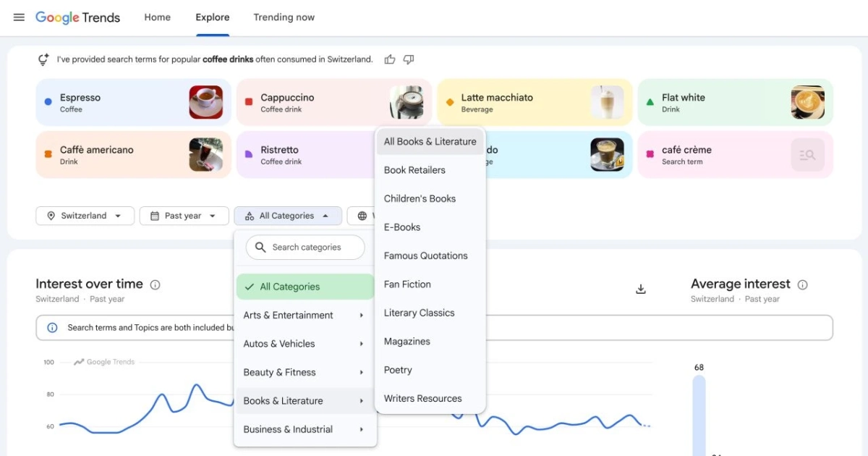868x456 pixels.
Task: Open the Flat white thumbnail image
Action: pyautogui.click(x=808, y=102)
